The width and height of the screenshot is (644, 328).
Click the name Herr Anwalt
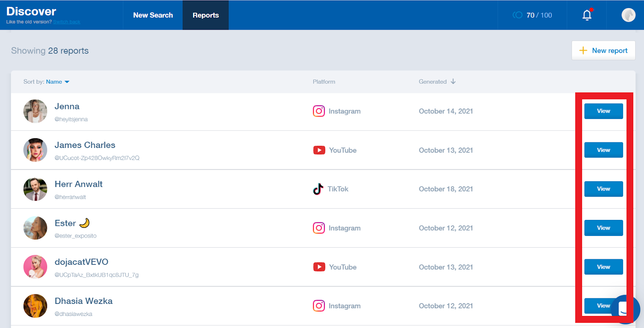coord(78,184)
